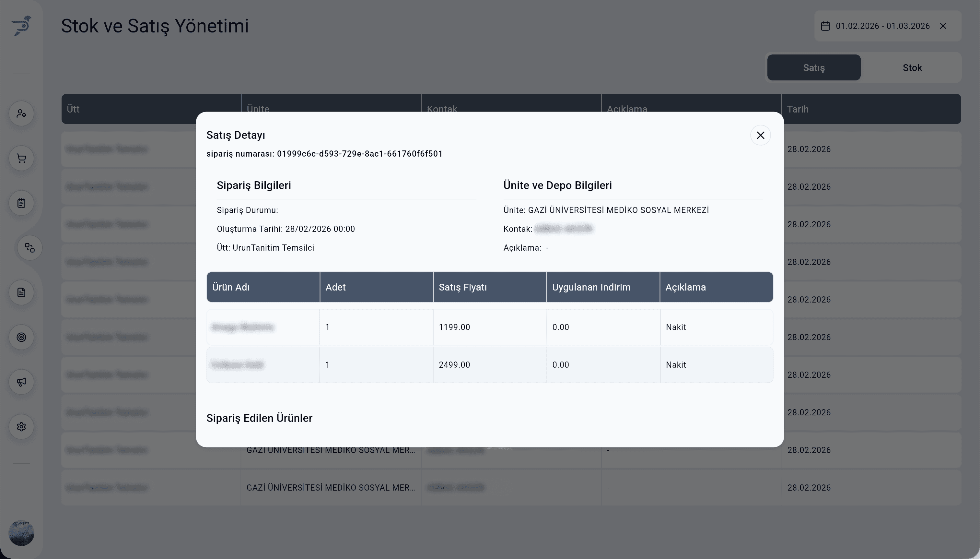Click the bird logo in sidebar
Viewport: 980px width, 559px height.
tap(21, 26)
